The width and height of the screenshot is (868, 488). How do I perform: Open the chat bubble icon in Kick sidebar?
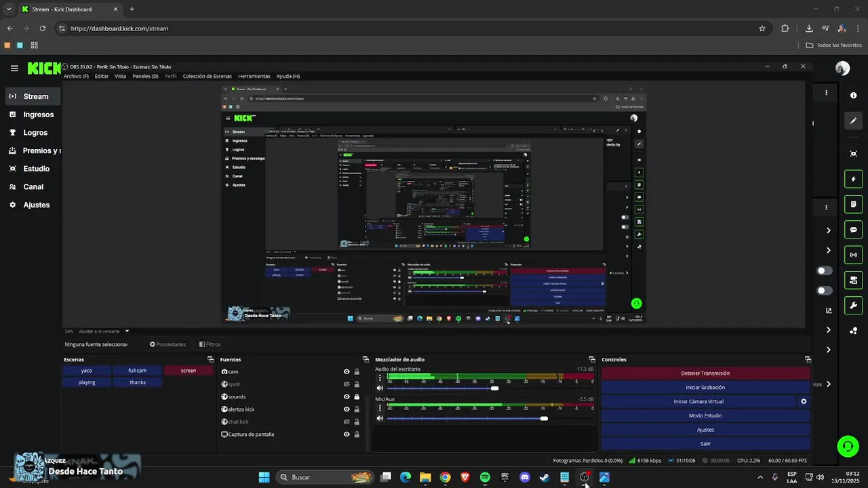[853, 230]
